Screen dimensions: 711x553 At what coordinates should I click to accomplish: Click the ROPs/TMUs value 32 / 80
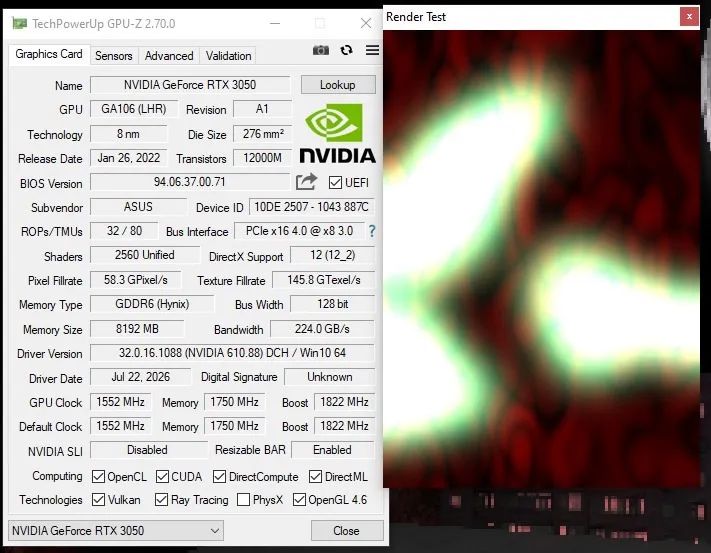pyautogui.click(x=124, y=231)
